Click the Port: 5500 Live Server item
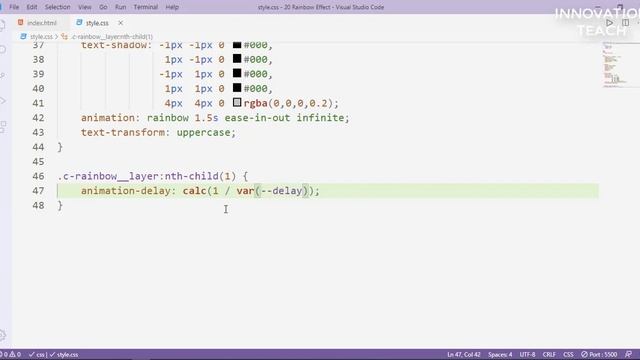This screenshot has width=640, height=360. (599, 354)
